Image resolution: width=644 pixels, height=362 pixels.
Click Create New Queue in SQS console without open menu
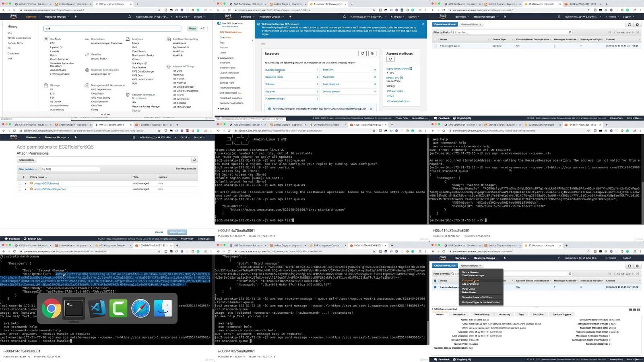click(445, 24)
